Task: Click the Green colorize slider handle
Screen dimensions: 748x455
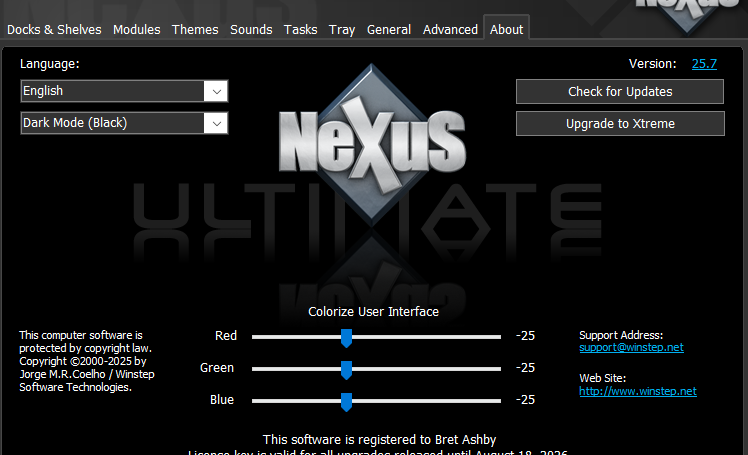Action: 346,369
